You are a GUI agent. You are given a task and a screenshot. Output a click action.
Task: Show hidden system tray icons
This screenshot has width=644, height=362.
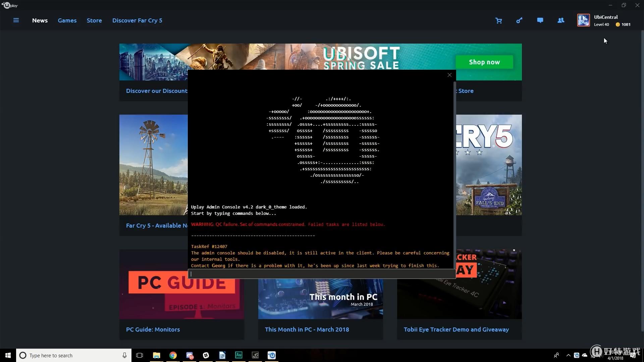[568, 355]
